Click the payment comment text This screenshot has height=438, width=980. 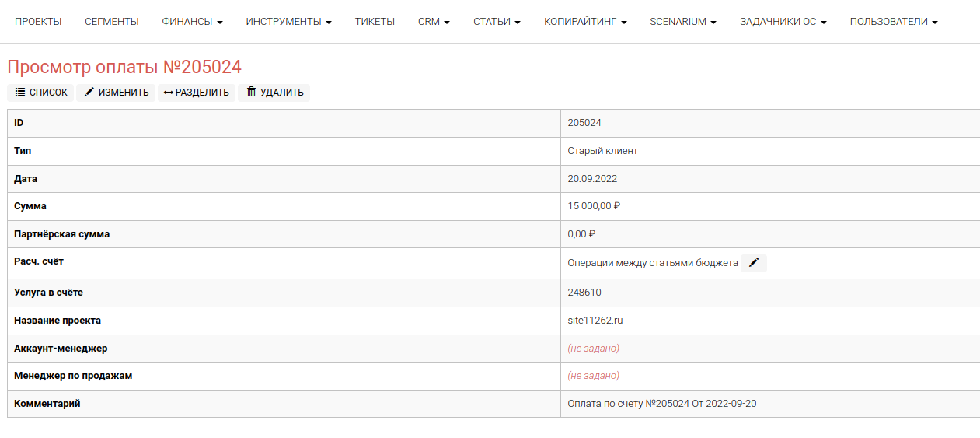pos(661,404)
